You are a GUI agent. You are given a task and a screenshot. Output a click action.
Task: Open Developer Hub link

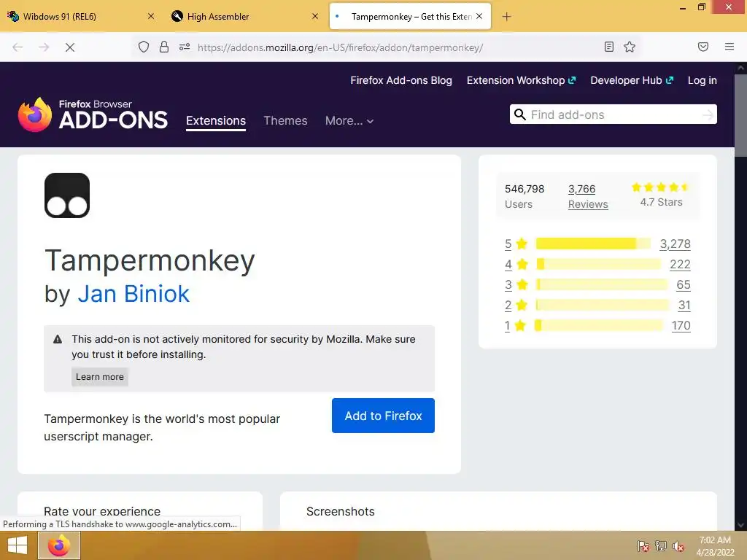tap(632, 80)
